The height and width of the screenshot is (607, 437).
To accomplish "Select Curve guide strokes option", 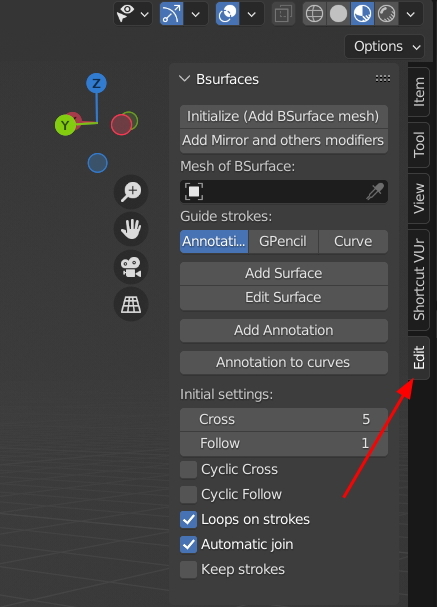I will pyautogui.click(x=353, y=242).
